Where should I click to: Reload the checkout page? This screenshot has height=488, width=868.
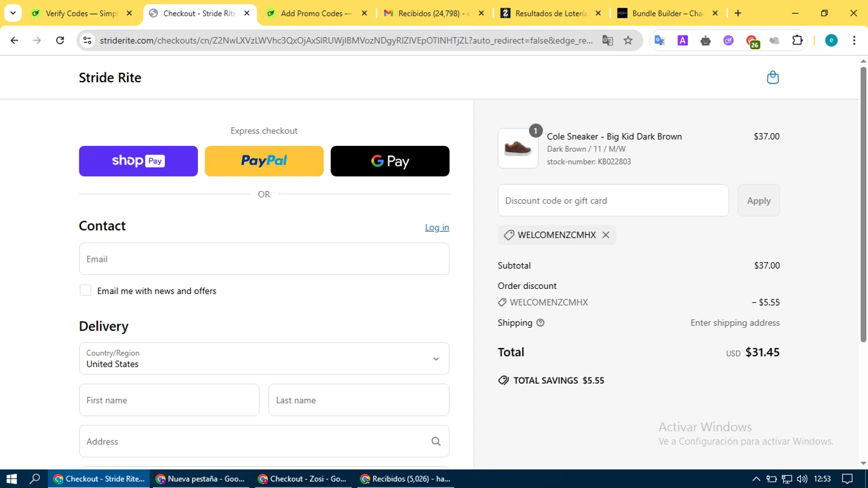point(60,41)
